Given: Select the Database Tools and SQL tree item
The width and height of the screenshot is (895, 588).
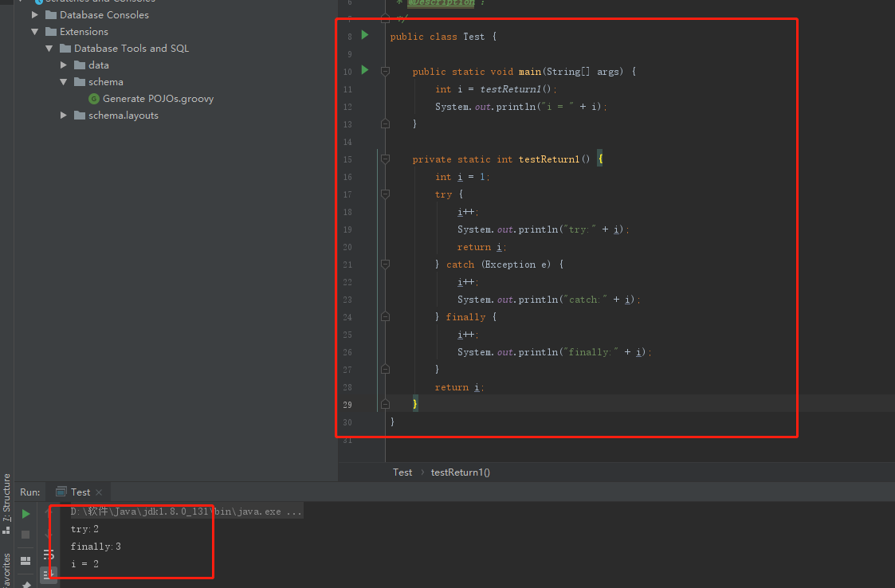Looking at the screenshot, I should tap(132, 49).
